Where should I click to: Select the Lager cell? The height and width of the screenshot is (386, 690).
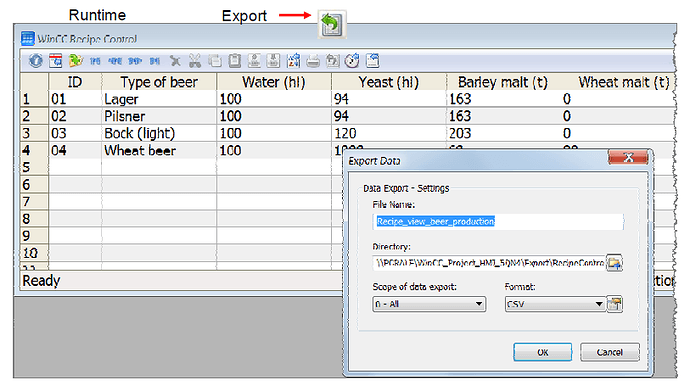(x=159, y=99)
